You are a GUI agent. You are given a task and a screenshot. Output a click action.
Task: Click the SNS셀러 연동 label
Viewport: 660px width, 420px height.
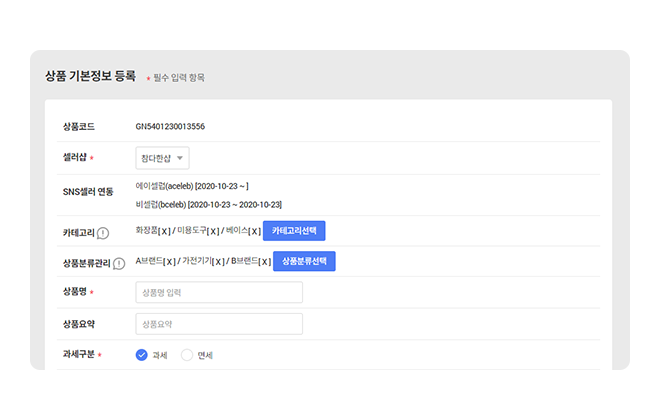(x=88, y=192)
